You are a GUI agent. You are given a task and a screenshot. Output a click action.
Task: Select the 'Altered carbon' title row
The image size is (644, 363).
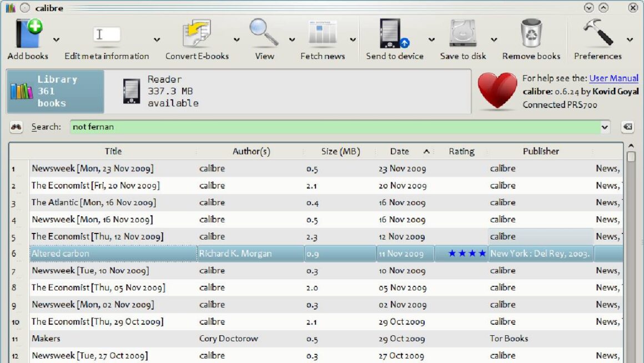pos(113,253)
